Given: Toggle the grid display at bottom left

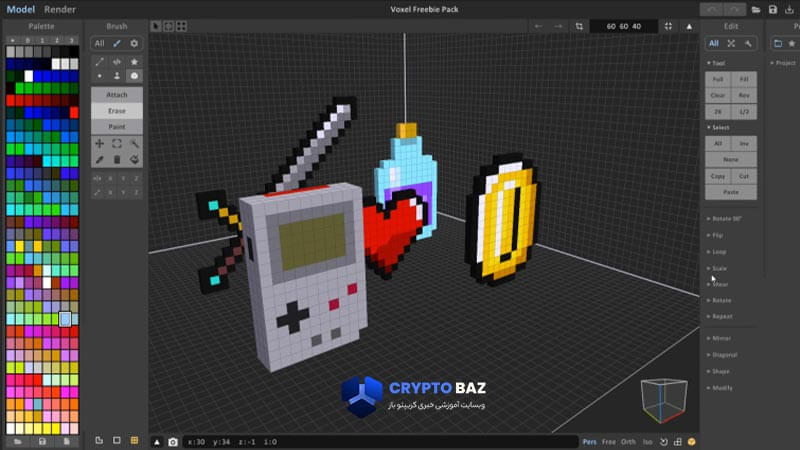Looking at the screenshot, I should click(134, 440).
